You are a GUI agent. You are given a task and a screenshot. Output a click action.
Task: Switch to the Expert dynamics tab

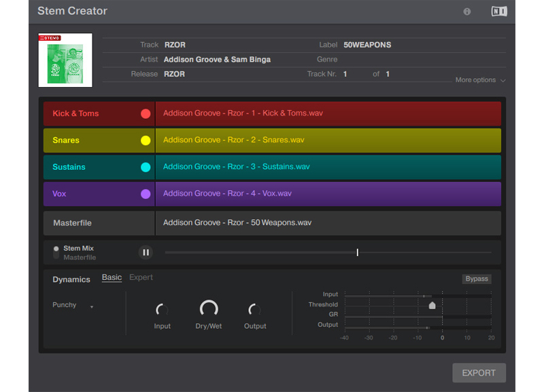[141, 277]
